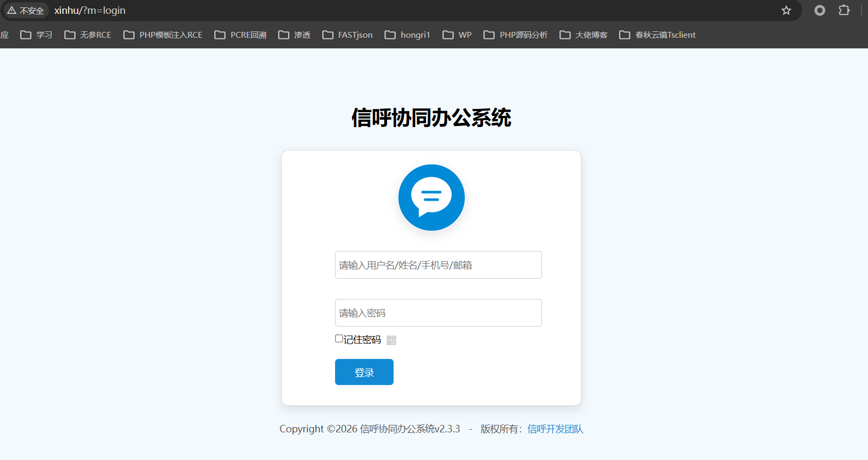
Task: Expand the PCRE回溯 bookmark folder
Action: coord(240,35)
